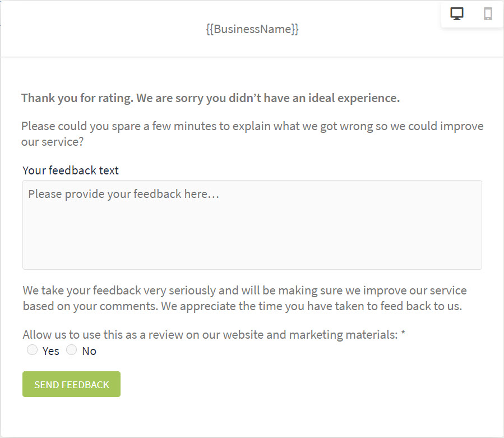Click the 'Allow us to use this' question label

coord(210,335)
